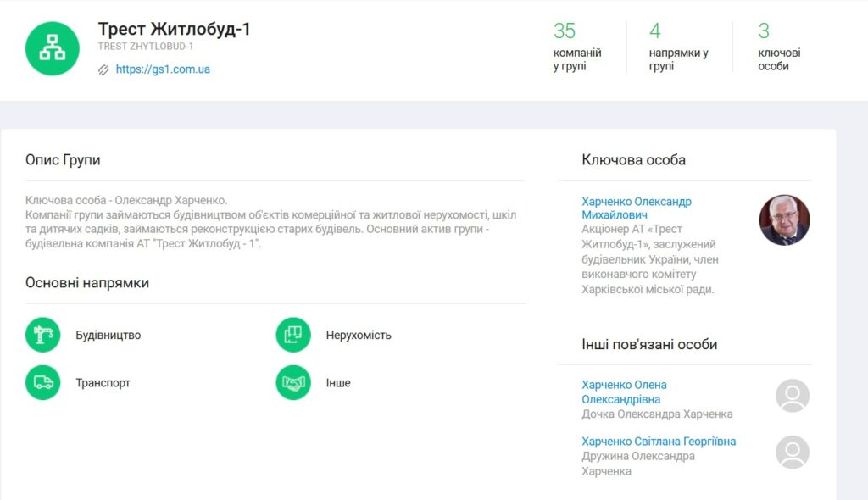
Task: Select the 4 напрямки у групі counter
Action: click(678, 47)
